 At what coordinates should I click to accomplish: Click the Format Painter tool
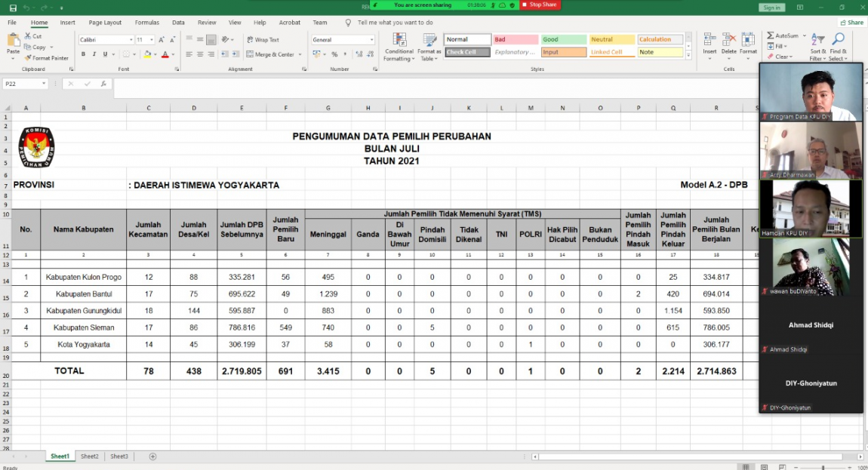pos(48,57)
